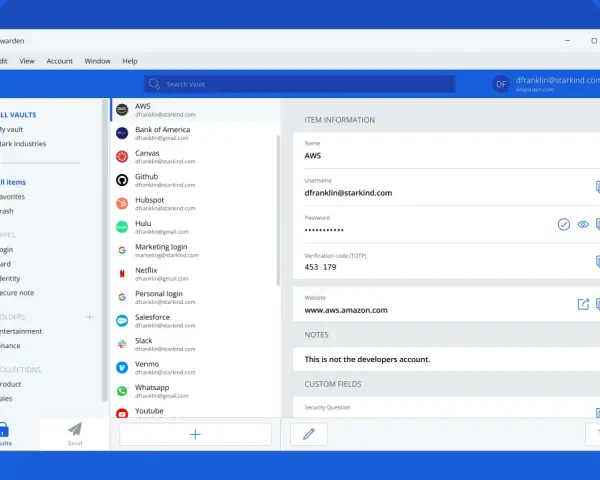The width and height of the screenshot is (600, 480).
Task: Click the Hulu logo icon
Action: pos(122,227)
